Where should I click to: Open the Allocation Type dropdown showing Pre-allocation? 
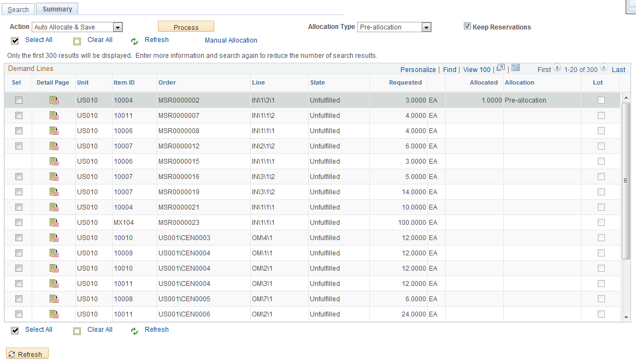pyautogui.click(x=426, y=27)
